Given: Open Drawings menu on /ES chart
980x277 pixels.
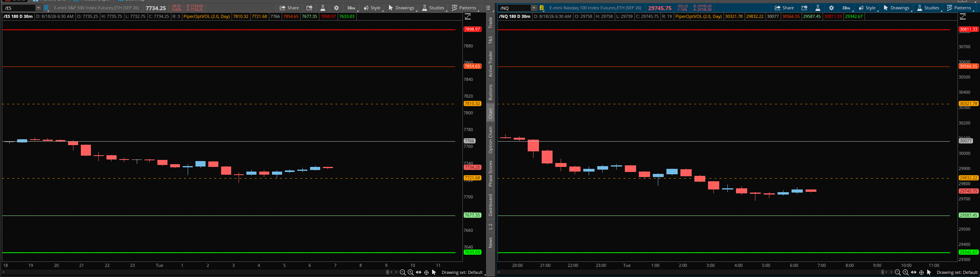Looking at the screenshot, I should 401,8.
